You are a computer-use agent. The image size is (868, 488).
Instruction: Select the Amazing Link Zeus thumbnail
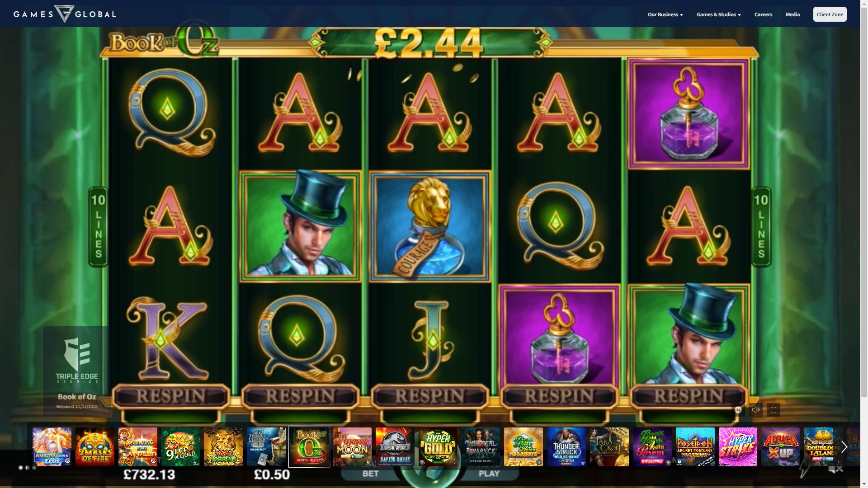click(x=52, y=447)
